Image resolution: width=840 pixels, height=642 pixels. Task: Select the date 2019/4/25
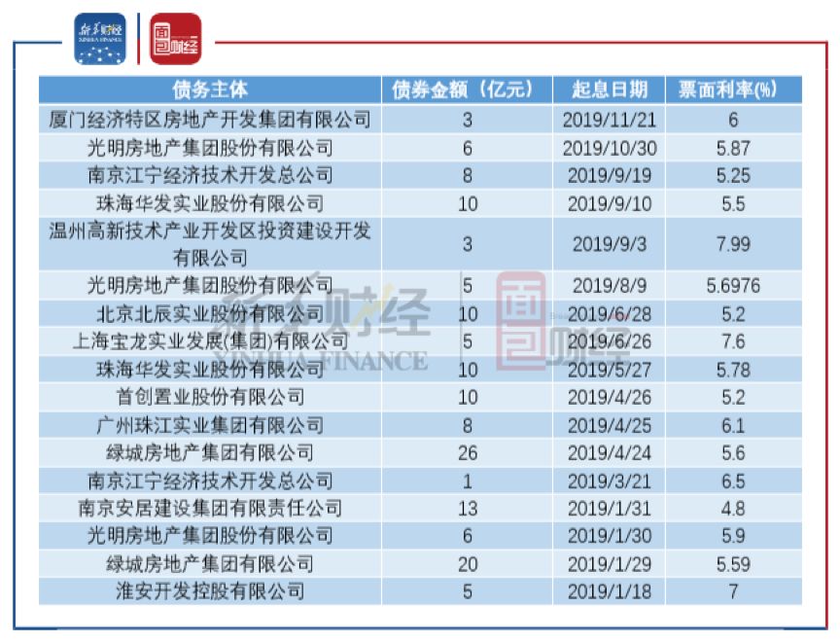point(610,425)
